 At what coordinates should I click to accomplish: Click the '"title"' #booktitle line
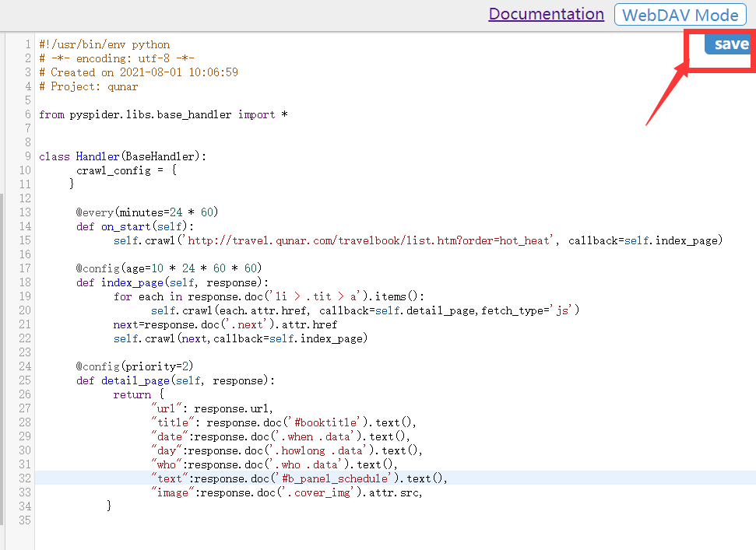coord(283,422)
